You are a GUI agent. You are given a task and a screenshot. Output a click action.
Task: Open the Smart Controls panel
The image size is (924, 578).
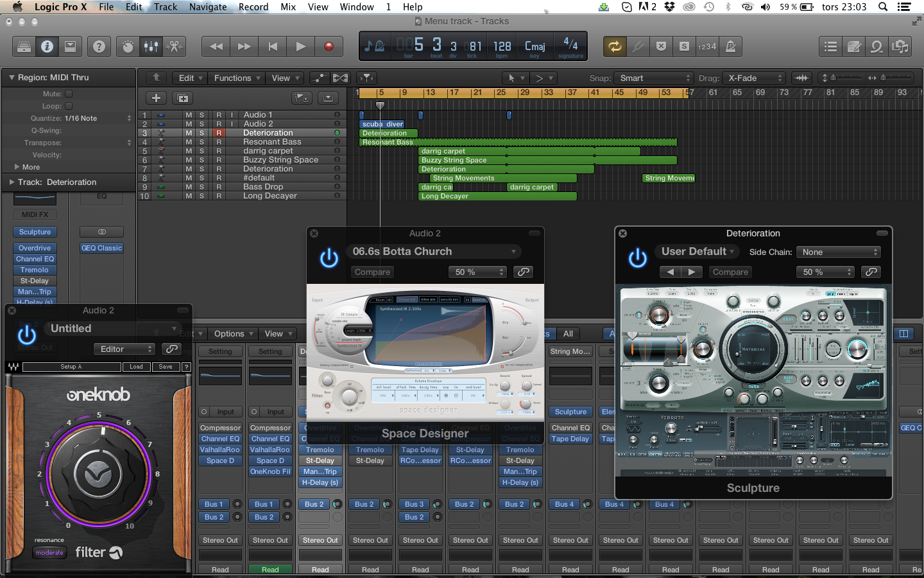tap(128, 46)
